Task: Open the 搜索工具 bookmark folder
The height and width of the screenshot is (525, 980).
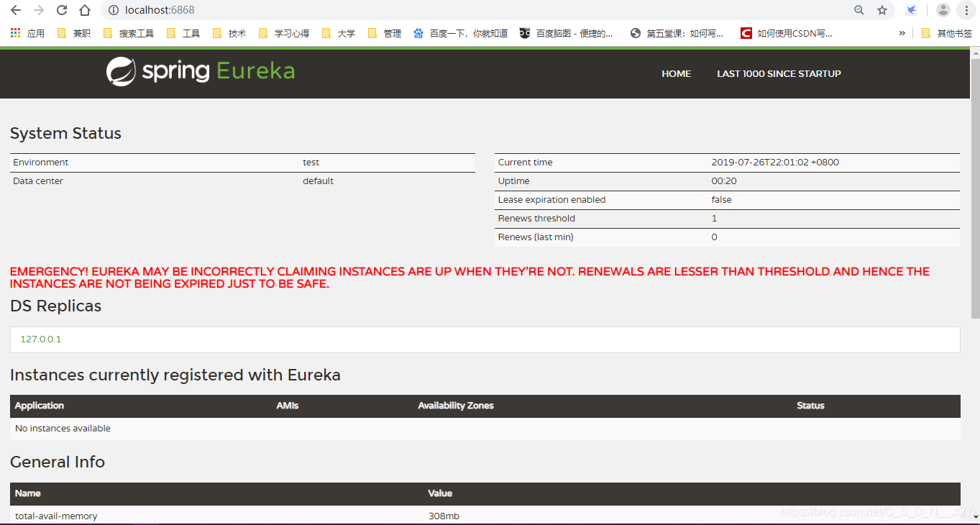Action: [x=128, y=33]
